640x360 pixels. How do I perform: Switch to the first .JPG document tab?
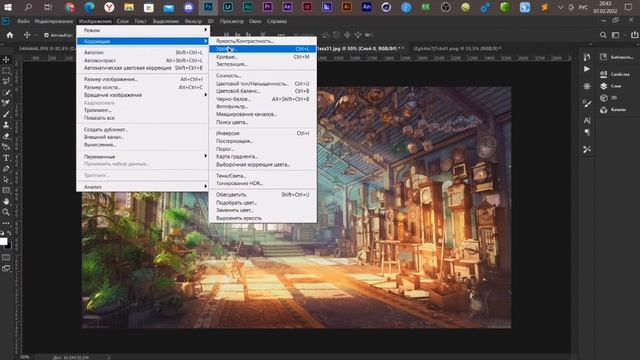tap(47, 48)
